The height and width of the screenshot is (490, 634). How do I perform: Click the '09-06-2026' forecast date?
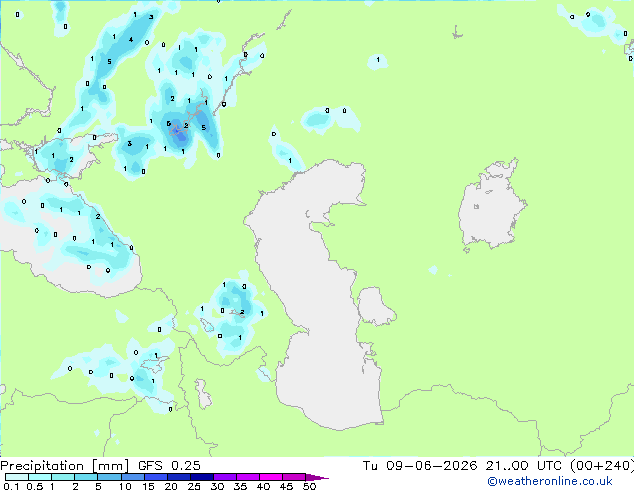click(x=431, y=466)
